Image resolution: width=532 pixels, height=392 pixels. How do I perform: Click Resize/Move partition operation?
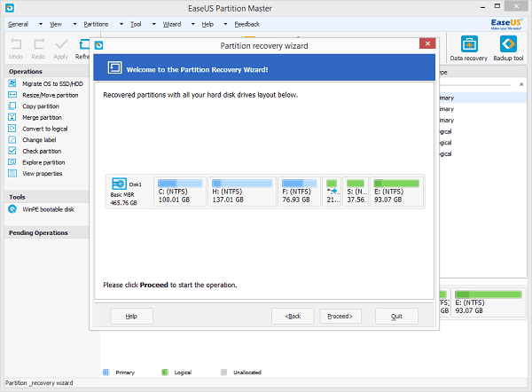click(51, 95)
